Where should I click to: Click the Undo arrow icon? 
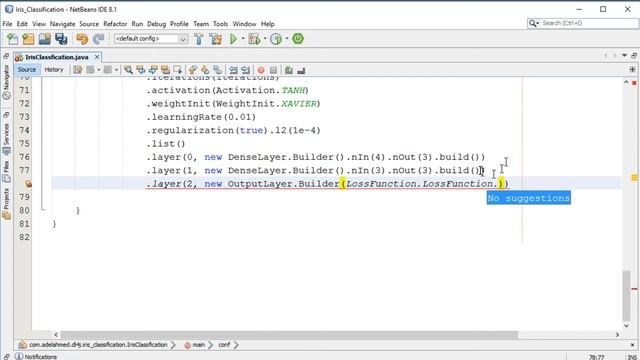(x=82, y=39)
